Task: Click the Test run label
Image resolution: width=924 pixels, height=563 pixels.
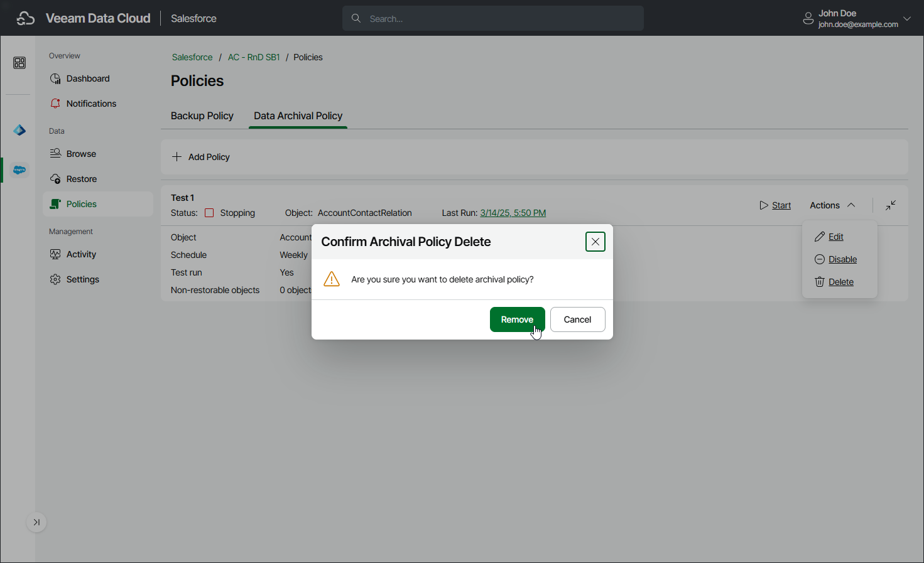Action: [x=187, y=272]
